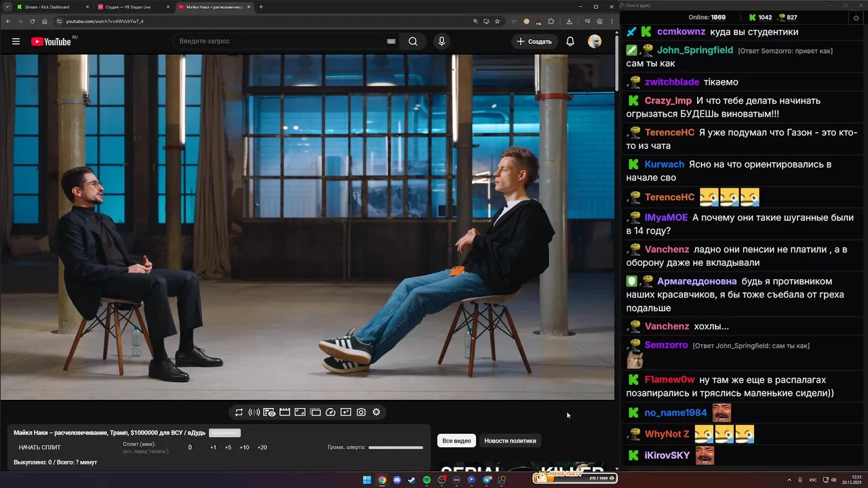Toggle the eye visibility icon in the player toolbar
The width and height of the screenshot is (868, 488).
point(269,412)
